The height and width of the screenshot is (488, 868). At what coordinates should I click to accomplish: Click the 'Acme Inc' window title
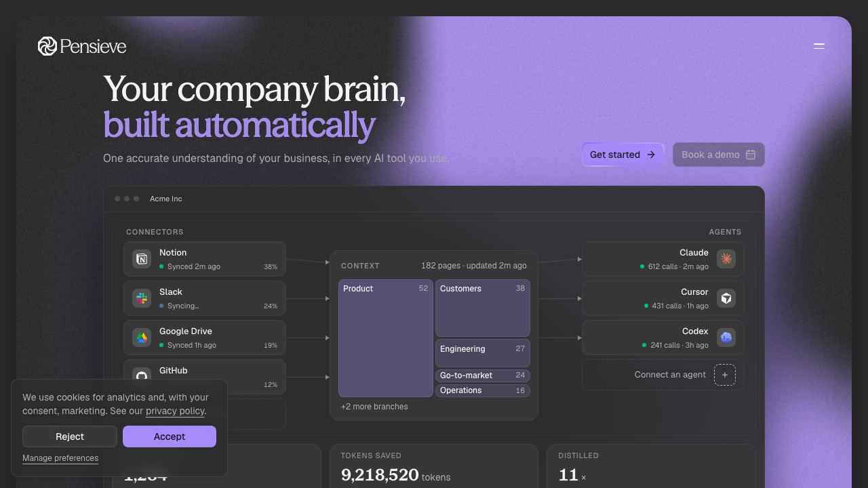tap(166, 199)
